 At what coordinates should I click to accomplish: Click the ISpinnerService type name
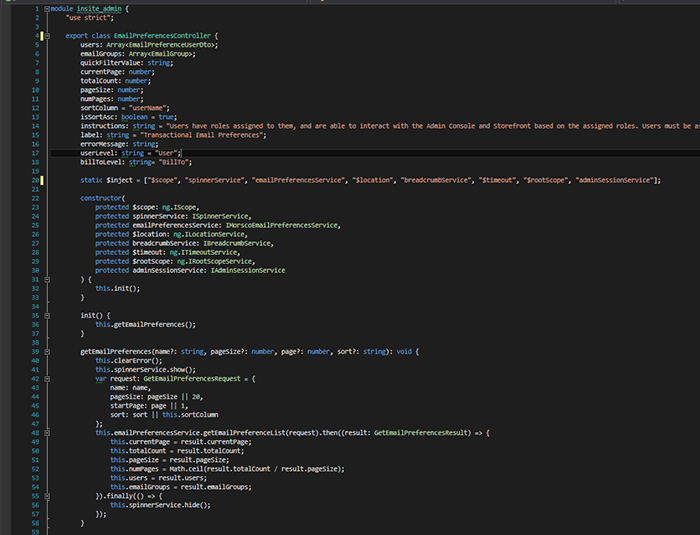220,216
